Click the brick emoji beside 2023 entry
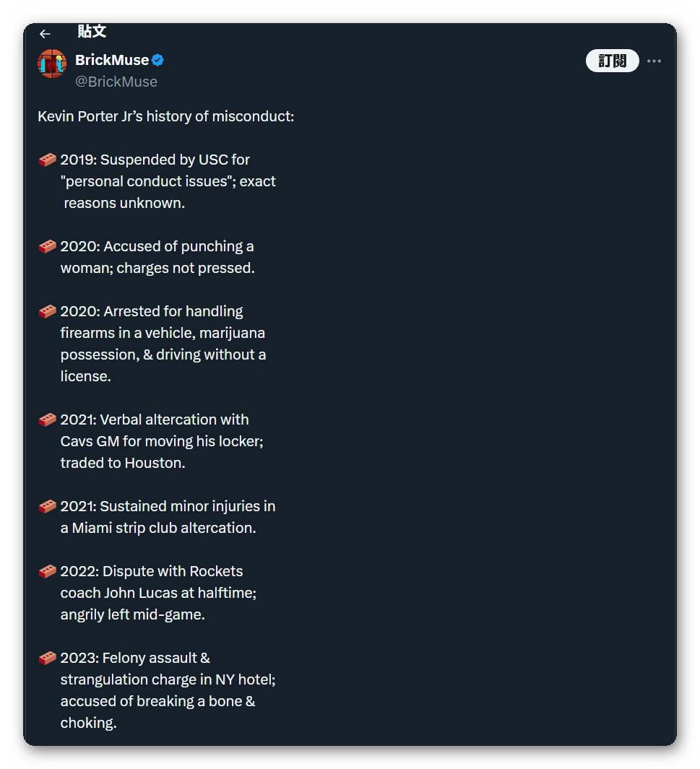 (x=48, y=658)
